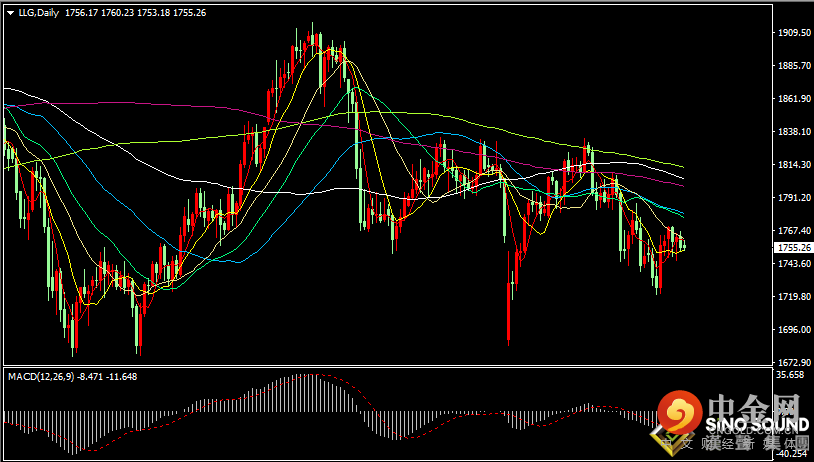Click the 1814.30 price scale label
Screen dimensions: 814x462
point(794,165)
